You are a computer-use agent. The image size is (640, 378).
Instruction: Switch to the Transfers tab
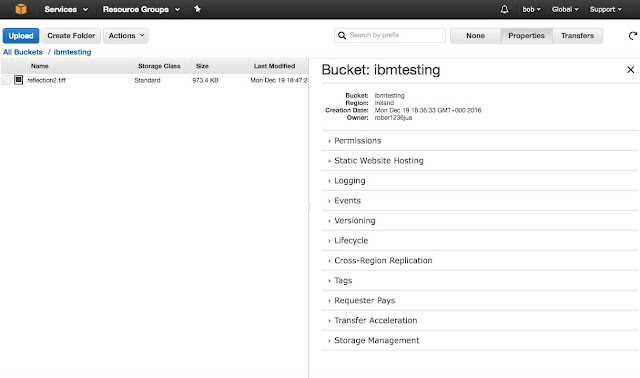pyautogui.click(x=577, y=36)
